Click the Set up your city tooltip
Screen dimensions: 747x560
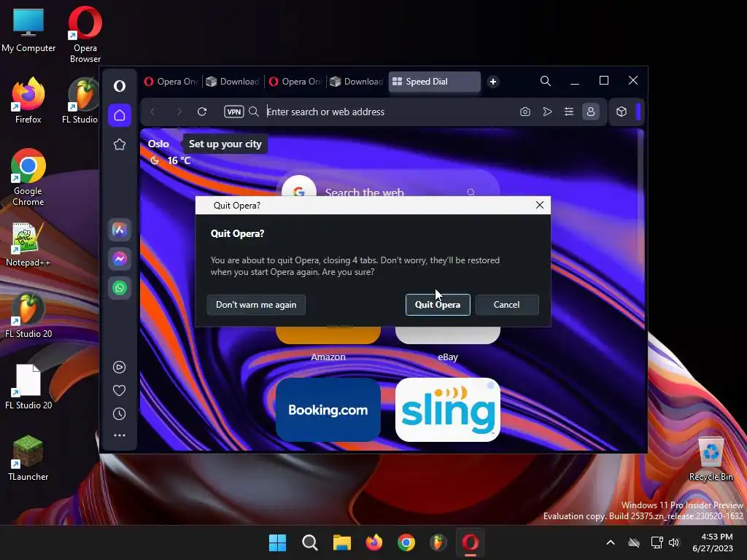point(225,144)
